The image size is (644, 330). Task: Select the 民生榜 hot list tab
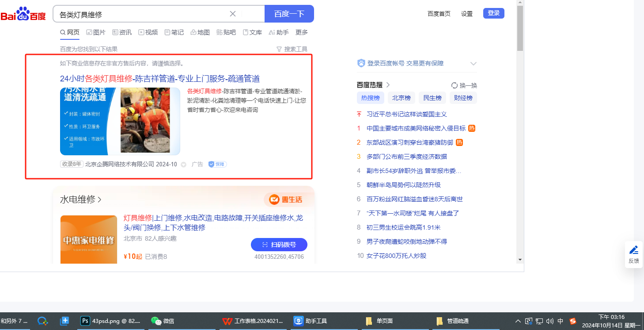point(432,98)
